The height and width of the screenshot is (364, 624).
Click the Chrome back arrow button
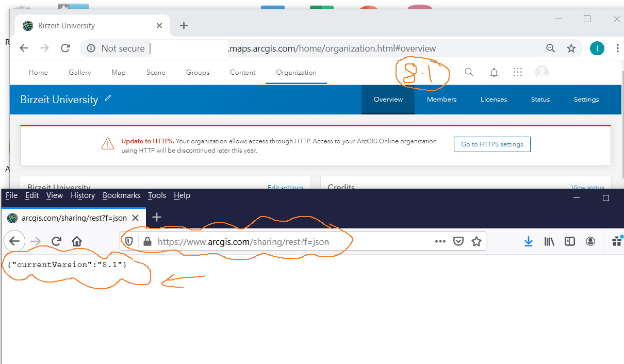[24, 48]
